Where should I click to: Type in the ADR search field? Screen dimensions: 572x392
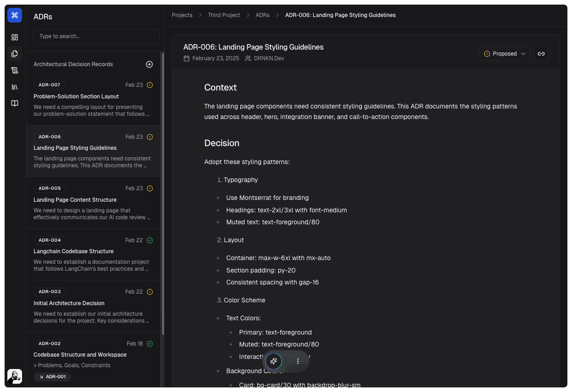(96, 36)
